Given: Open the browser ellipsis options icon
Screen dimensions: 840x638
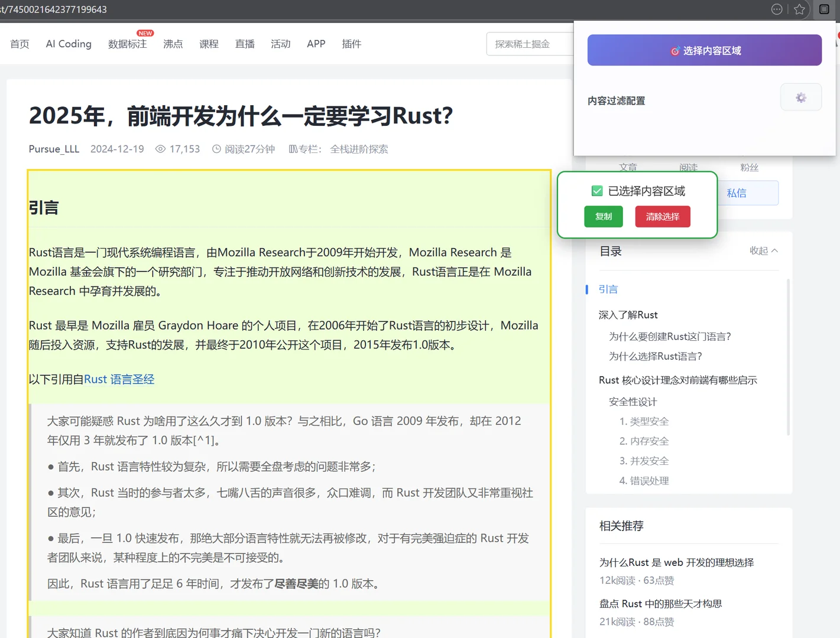Looking at the screenshot, I should click(x=776, y=9).
